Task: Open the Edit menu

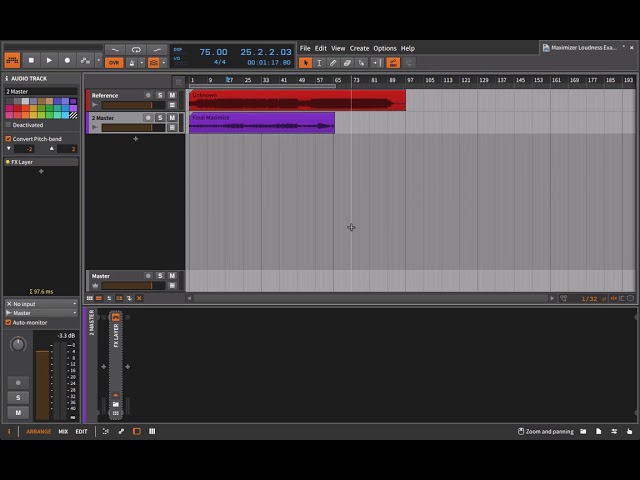Action: pos(320,48)
